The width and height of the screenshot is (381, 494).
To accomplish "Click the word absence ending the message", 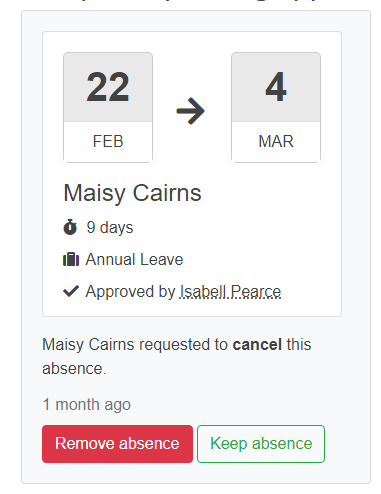I will coord(72,369).
